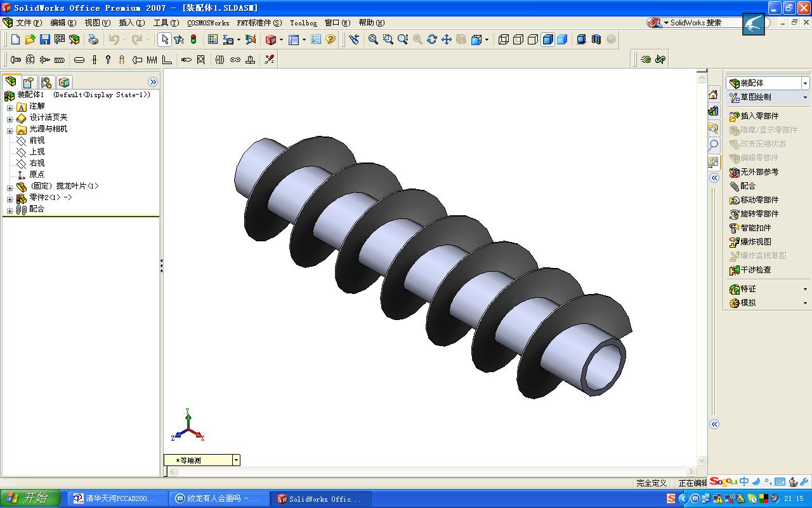Enable plain Shaded display mode
Viewport: 812px width, 508px height.
[562, 39]
